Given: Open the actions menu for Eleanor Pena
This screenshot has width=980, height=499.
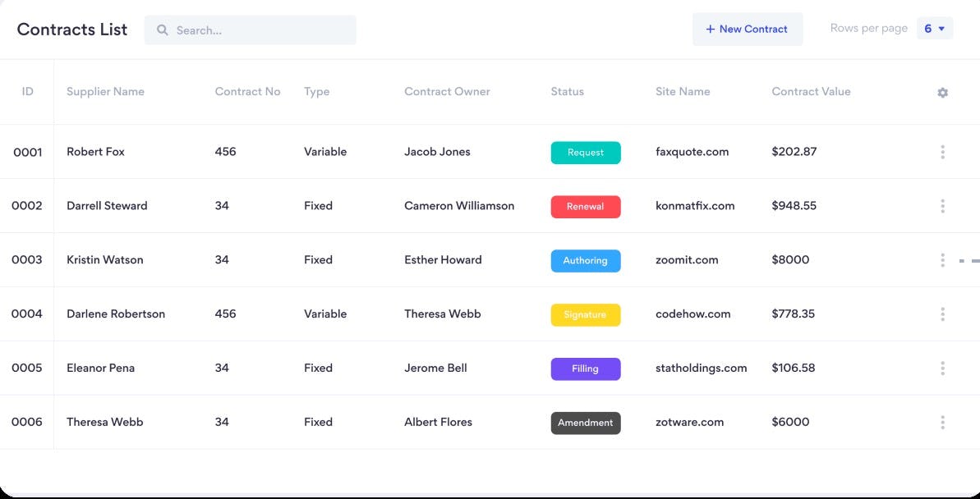Looking at the screenshot, I should (942, 368).
